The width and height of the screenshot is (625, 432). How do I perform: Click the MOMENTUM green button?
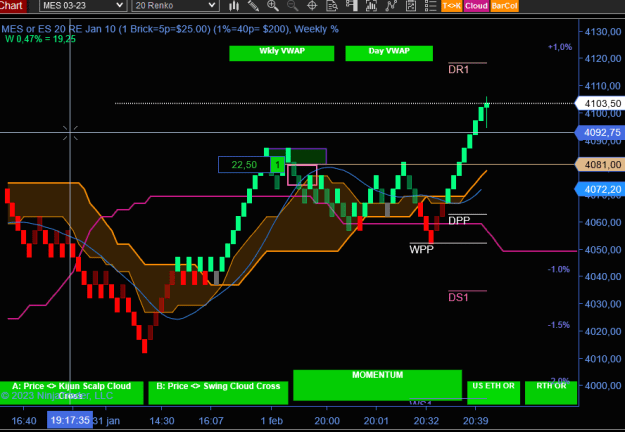point(377,385)
